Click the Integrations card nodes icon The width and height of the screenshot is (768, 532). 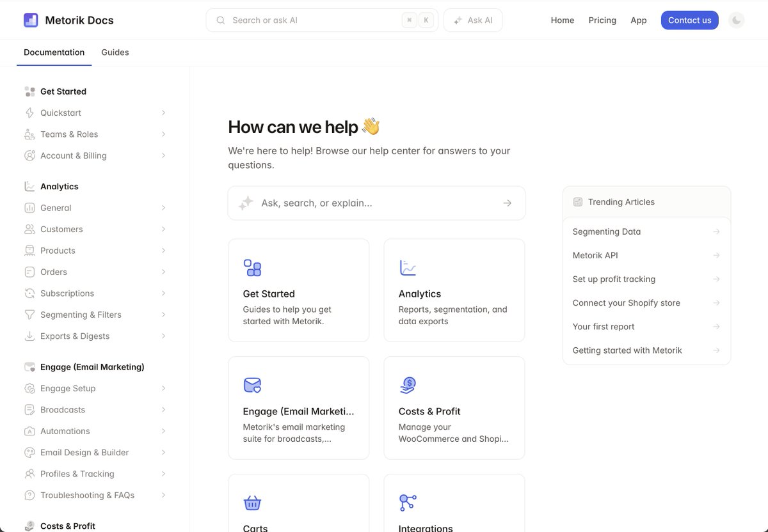click(408, 503)
